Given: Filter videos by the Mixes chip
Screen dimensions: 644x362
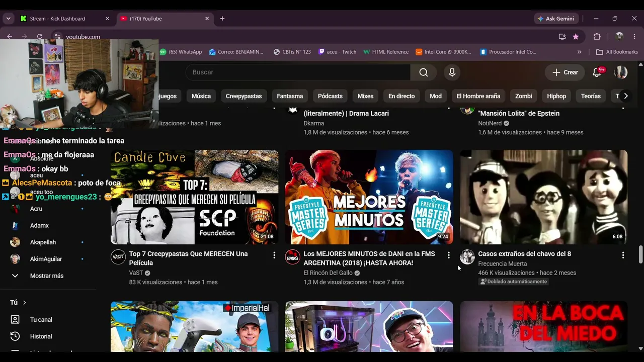Looking at the screenshot, I should pyautogui.click(x=366, y=96).
